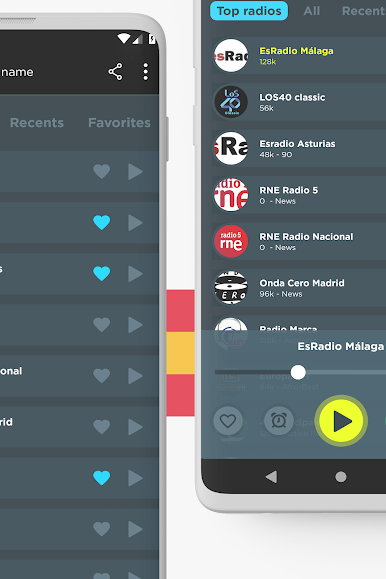Open the three-dot overflow menu
The image size is (386, 579).
click(x=146, y=72)
